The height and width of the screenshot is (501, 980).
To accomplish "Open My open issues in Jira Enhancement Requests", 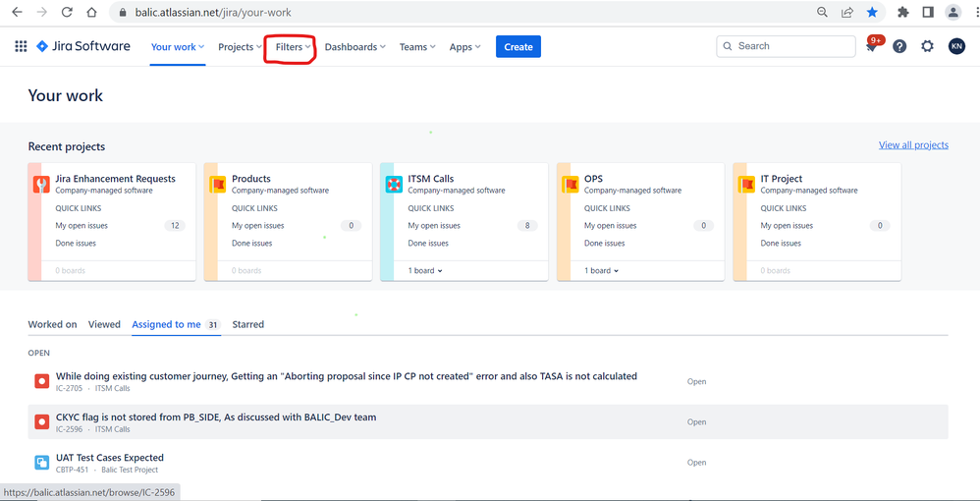I will coord(82,226).
